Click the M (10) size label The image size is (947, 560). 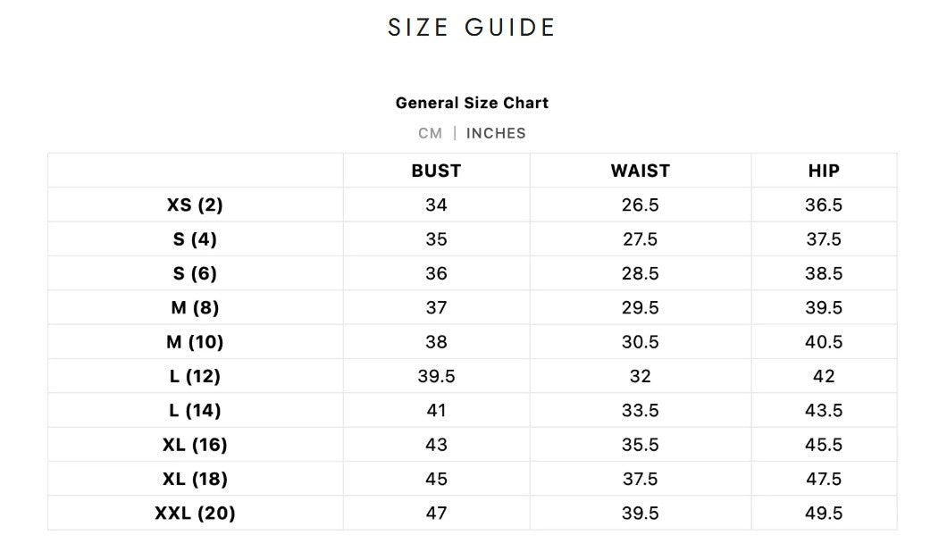195,342
